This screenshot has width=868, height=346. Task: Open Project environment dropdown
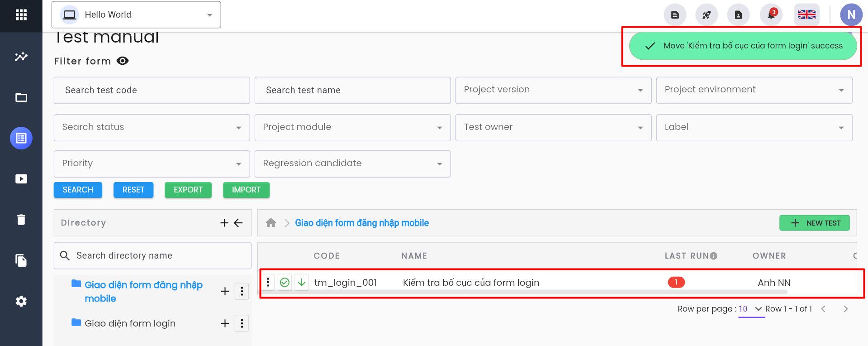(x=754, y=90)
